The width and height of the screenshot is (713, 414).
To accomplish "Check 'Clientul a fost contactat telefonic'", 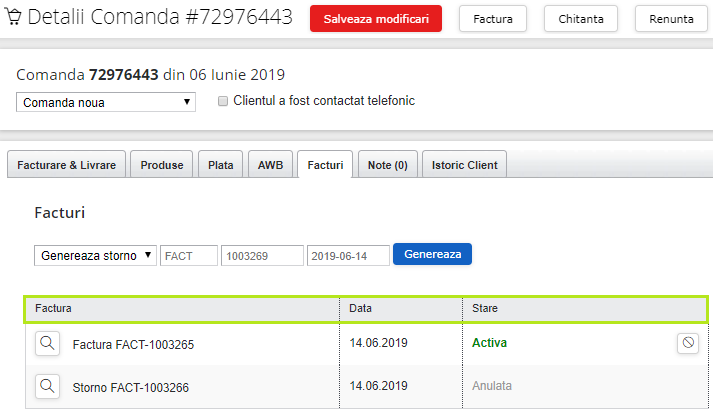I will [223, 101].
